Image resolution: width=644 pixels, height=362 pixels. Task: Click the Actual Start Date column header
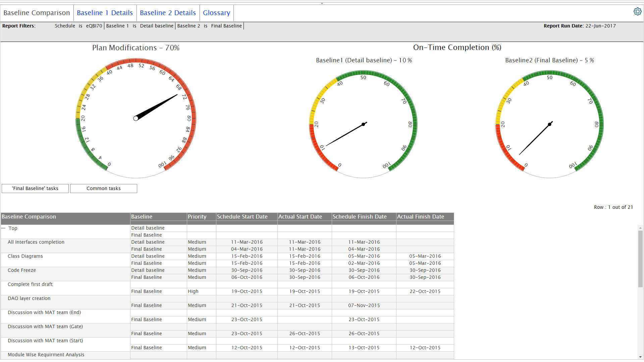(305, 217)
